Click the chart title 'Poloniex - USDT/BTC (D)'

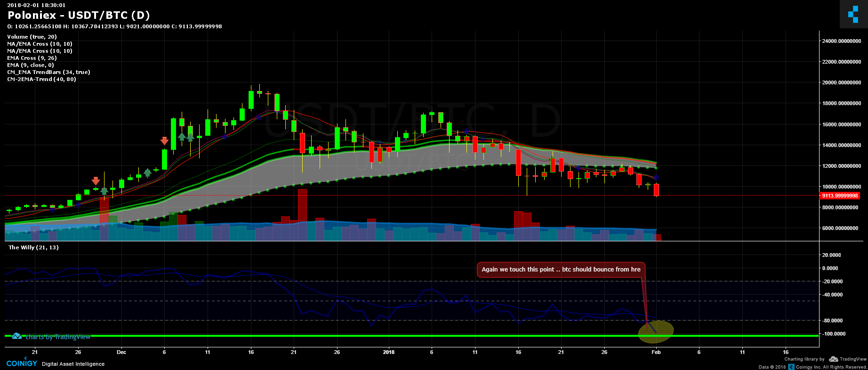tap(79, 16)
